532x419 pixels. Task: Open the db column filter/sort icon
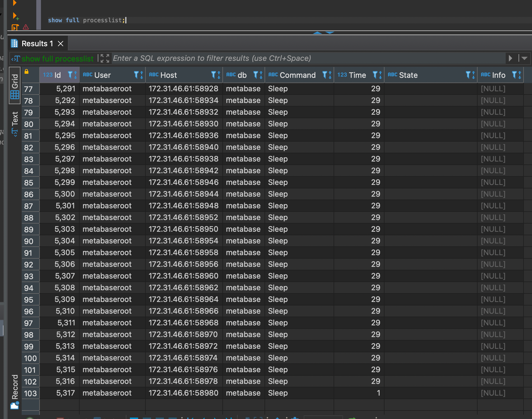258,75
